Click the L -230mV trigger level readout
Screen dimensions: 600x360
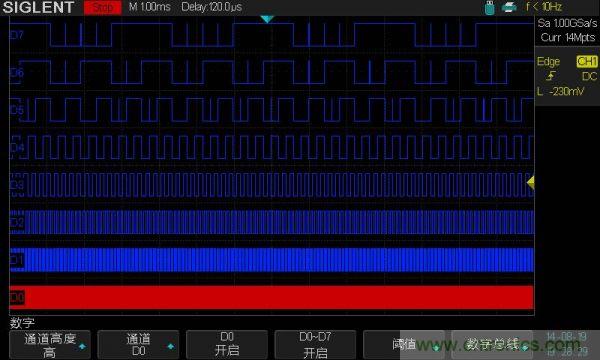[561, 91]
